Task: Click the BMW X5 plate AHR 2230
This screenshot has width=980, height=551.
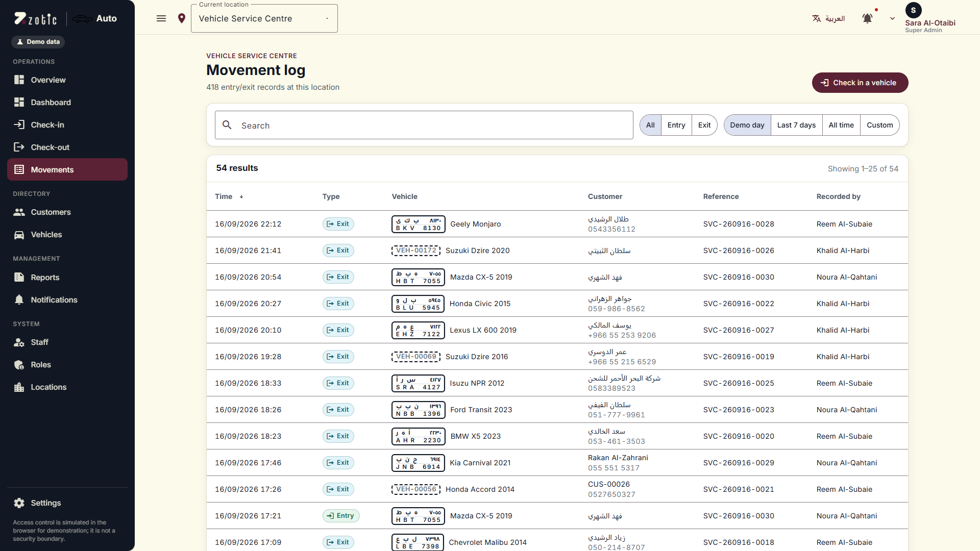Action: [418, 436]
